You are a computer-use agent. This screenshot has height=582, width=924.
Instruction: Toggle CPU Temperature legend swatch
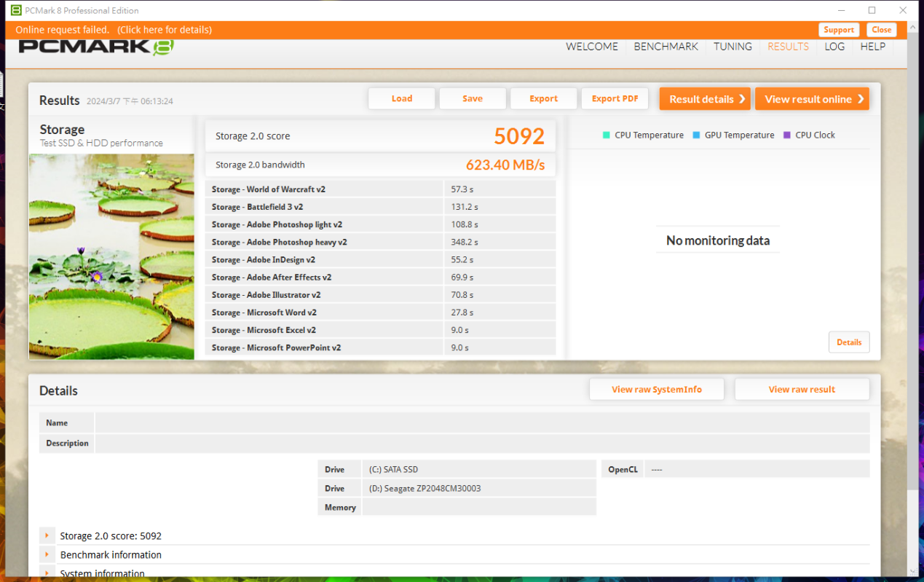pyautogui.click(x=607, y=135)
